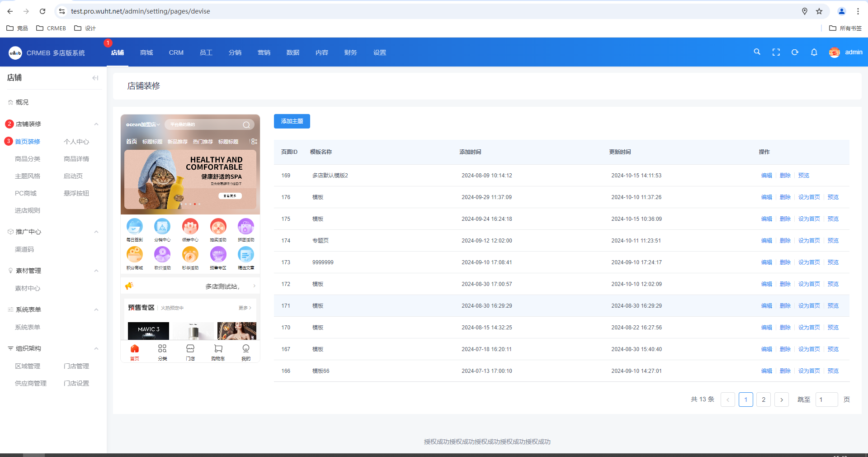Collapse the 组织架构 sidebar group
Screen dimensions: 868x457
[96, 348]
